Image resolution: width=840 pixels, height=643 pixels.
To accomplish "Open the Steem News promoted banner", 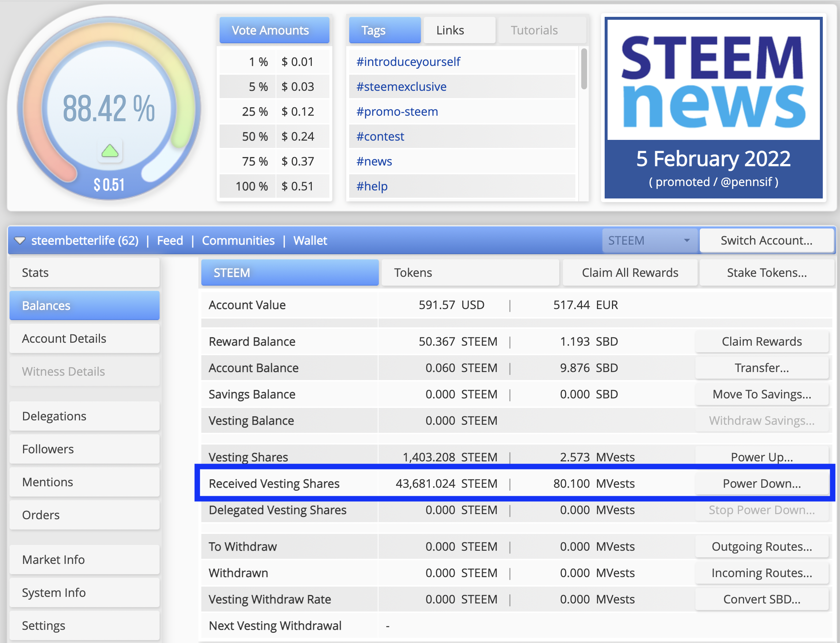I will [x=713, y=108].
